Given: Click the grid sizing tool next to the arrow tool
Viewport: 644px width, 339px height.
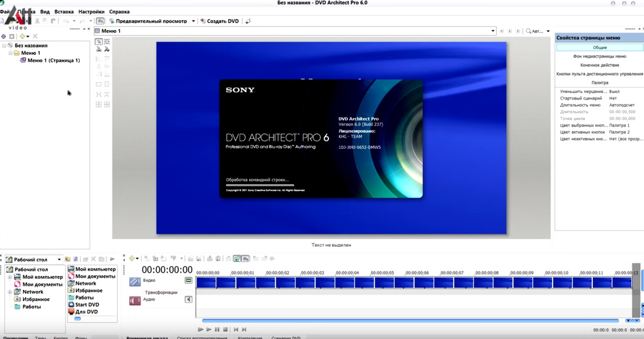Looking at the screenshot, I should pyautogui.click(x=107, y=41).
